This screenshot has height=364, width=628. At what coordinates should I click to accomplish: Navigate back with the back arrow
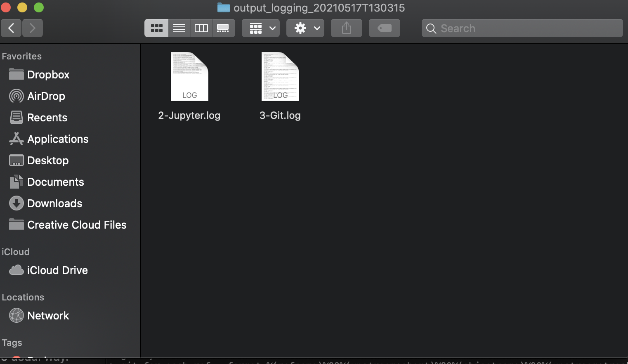[11, 28]
